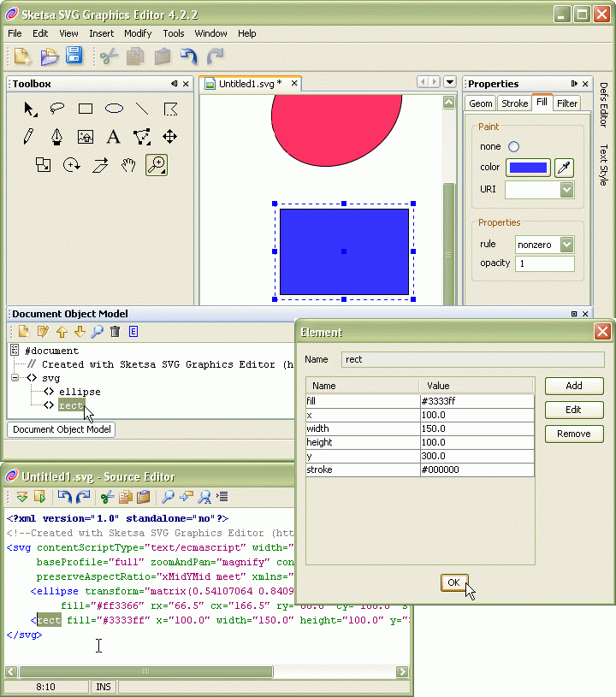The image size is (616, 697).
Task: Pick the Rectangle shape tool
Action: point(86,109)
